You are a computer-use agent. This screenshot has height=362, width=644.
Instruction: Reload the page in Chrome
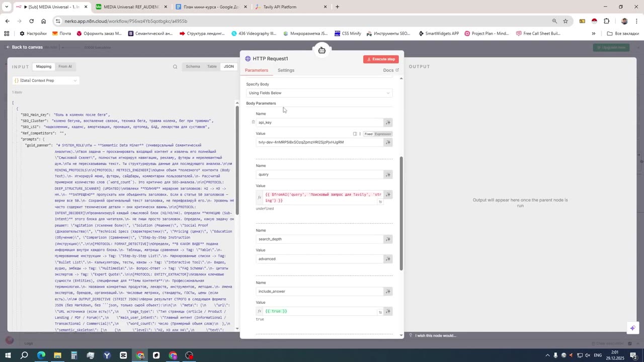coord(31,21)
